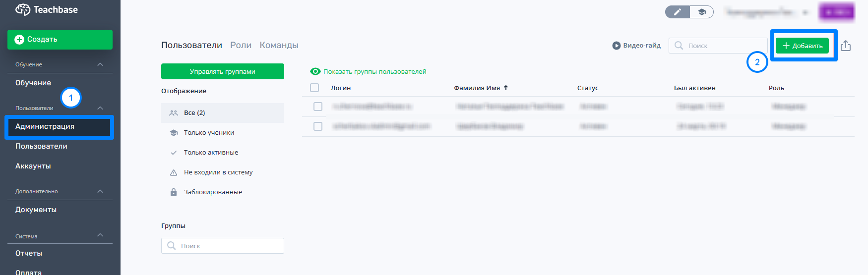Switch to graduation cap student mode
Screen dimensions: 868x275
[701, 12]
